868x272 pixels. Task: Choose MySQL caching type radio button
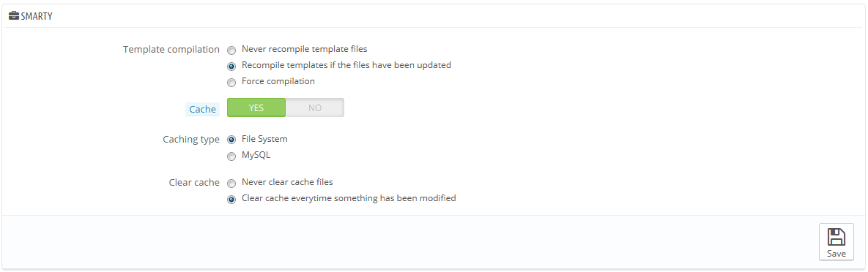point(231,156)
